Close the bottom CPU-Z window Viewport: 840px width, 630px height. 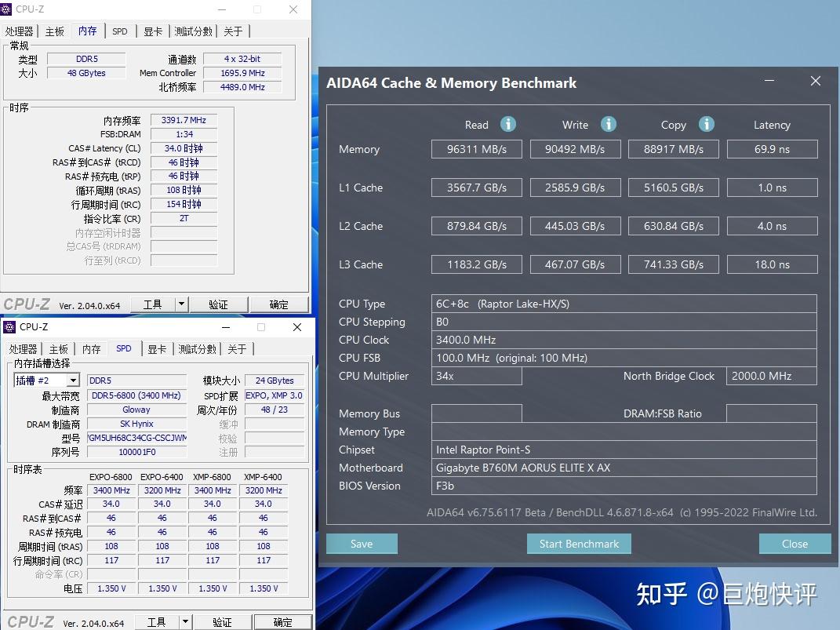coord(297,327)
